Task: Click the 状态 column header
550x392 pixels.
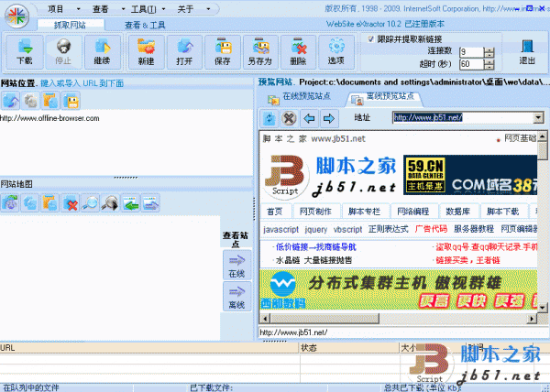Action: click(350, 348)
